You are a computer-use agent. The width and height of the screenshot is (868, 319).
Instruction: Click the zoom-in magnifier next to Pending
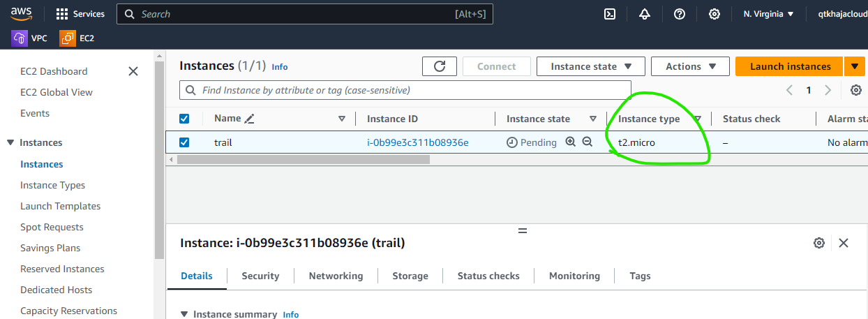pos(570,142)
